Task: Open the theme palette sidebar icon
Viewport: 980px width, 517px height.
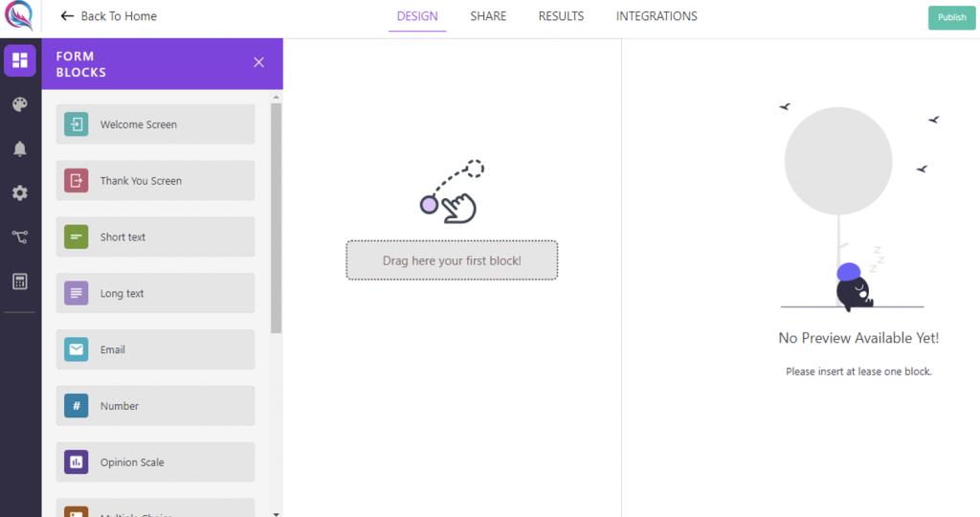Action: tap(20, 104)
